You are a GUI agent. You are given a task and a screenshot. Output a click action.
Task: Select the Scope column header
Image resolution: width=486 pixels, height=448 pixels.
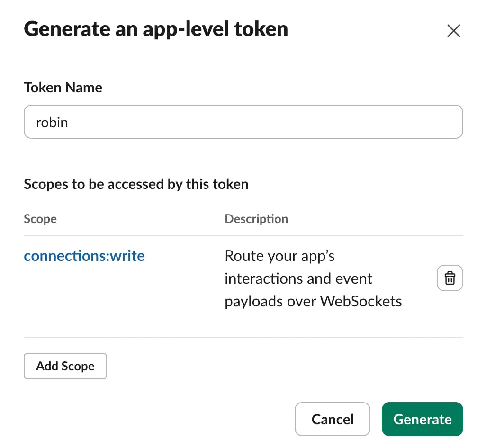coord(40,219)
